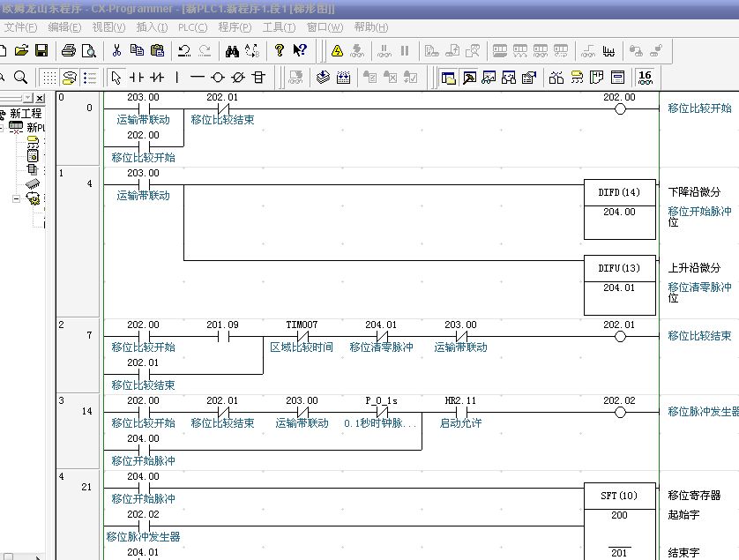Activate the selection arrow mode
This screenshot has height=560, width=739.
pyautogui.click(x=116, y=78)
